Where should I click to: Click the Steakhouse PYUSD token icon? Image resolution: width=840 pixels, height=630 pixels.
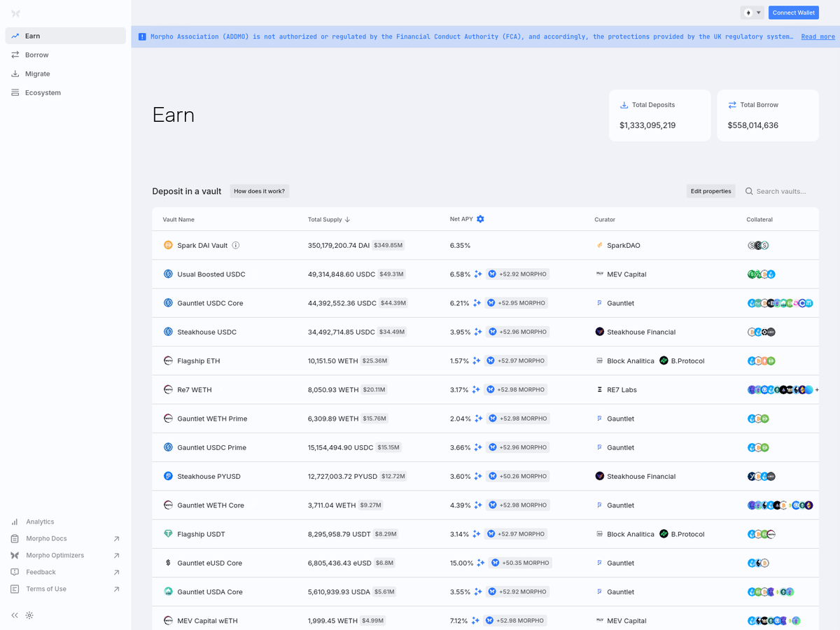(168, 476)
